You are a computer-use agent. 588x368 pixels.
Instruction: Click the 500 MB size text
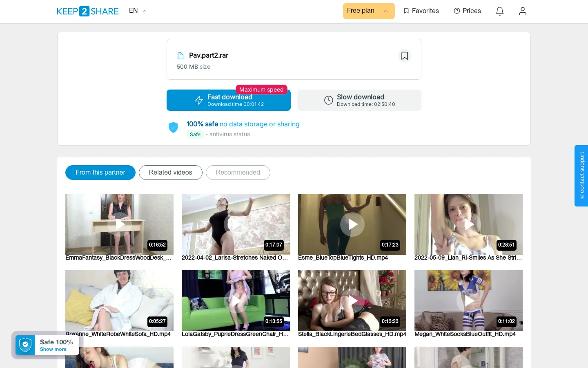click(x=194, y=67)
